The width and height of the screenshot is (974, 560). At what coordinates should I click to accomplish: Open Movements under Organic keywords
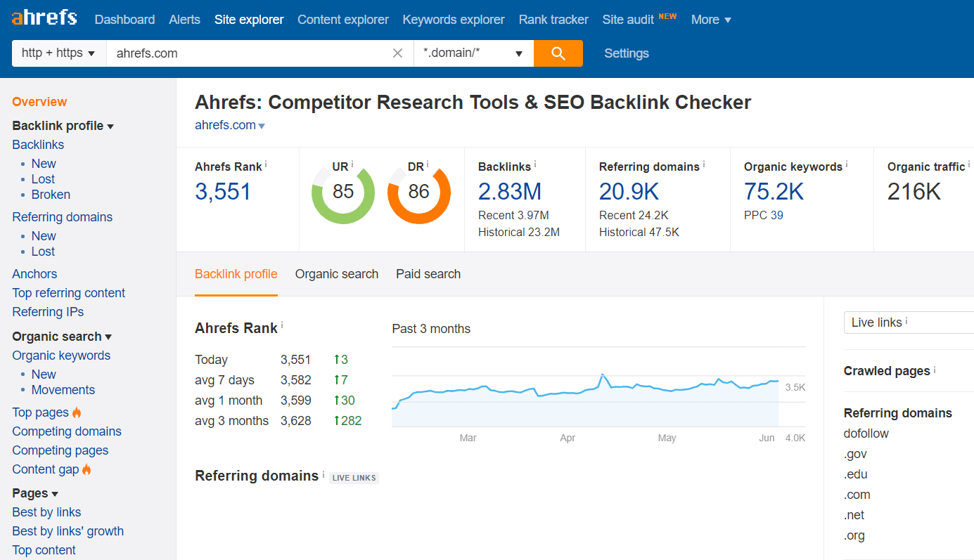pyautogui.click(x=63, y=390)
